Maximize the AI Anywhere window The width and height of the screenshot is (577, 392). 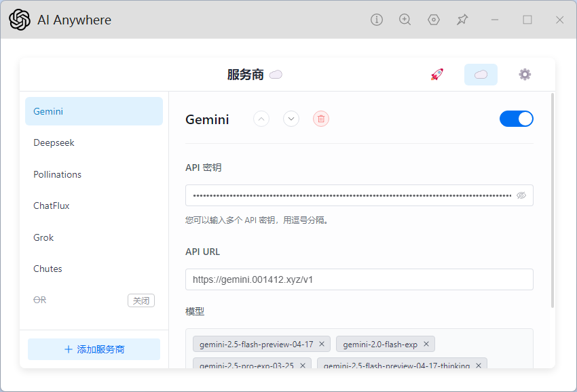pos(527,20)
